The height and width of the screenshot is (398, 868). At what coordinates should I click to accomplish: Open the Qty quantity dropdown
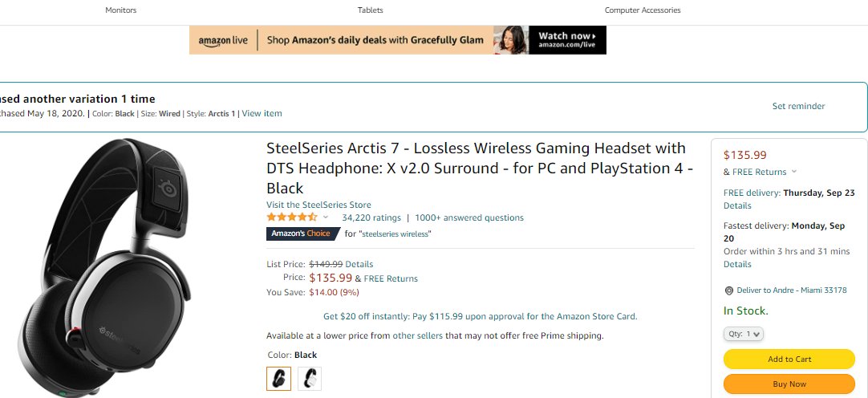pyautogui.click(x=744, y=334)
